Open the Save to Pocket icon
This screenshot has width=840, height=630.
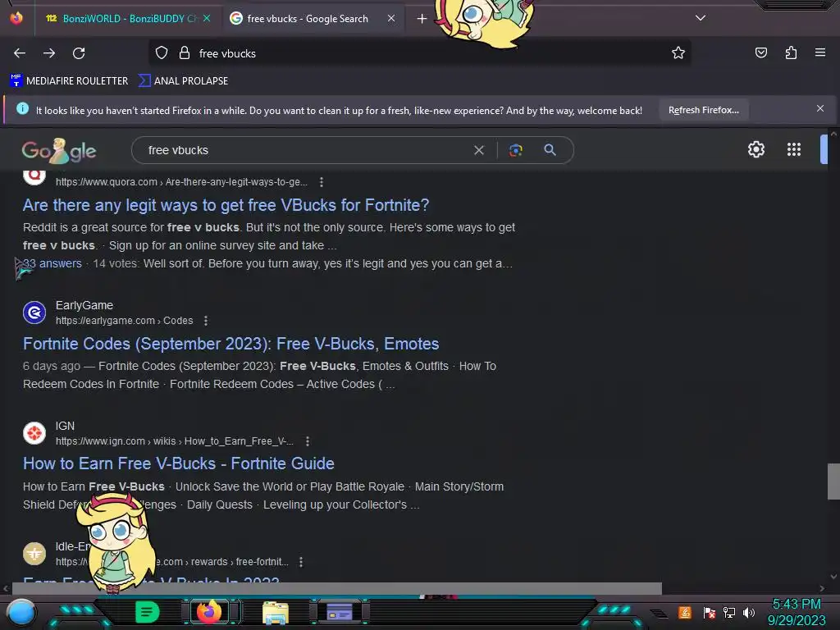click(760, 52)
